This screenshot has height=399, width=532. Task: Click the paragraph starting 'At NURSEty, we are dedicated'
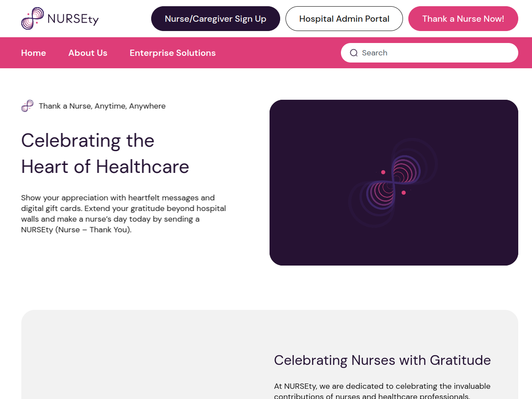[382, 391]
